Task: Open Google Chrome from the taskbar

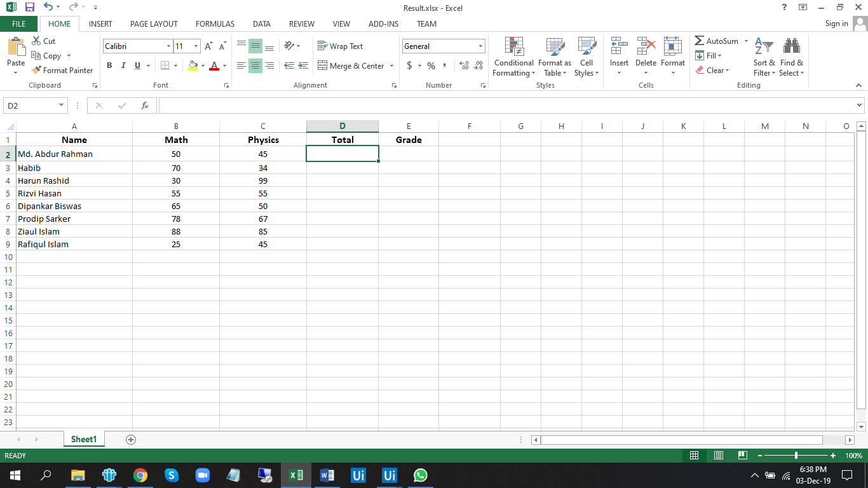Action: pos(140,475)
